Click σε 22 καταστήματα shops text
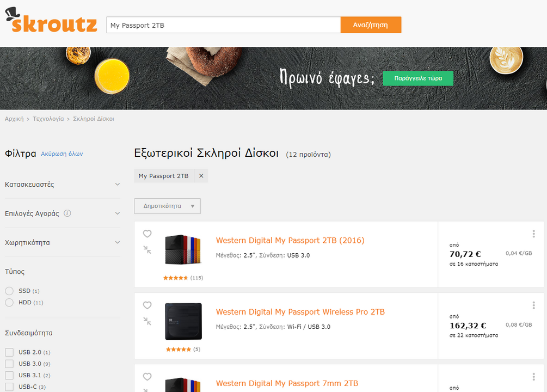547x392 pixels. (474, 335)
